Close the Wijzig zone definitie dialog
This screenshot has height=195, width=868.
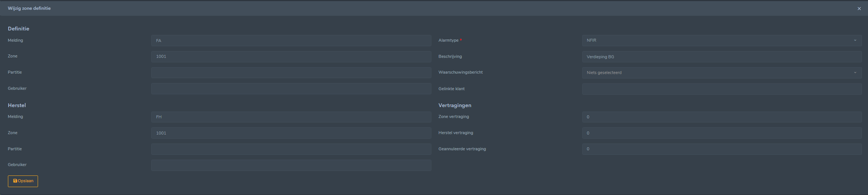coord(859,9)
